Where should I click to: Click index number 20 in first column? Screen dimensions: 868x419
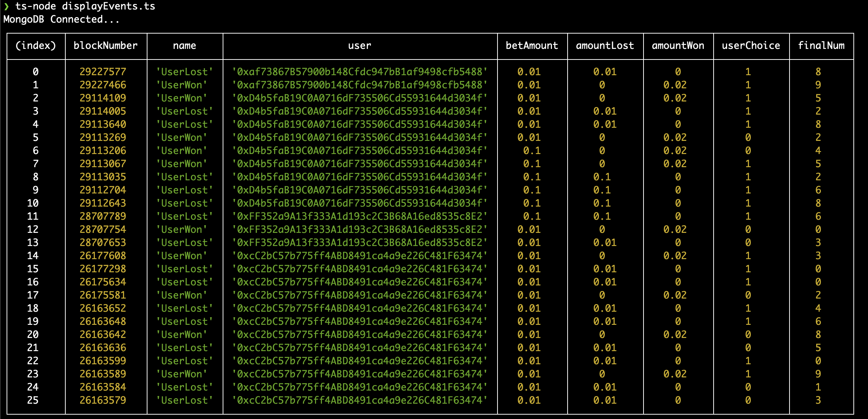click(33, 335)
